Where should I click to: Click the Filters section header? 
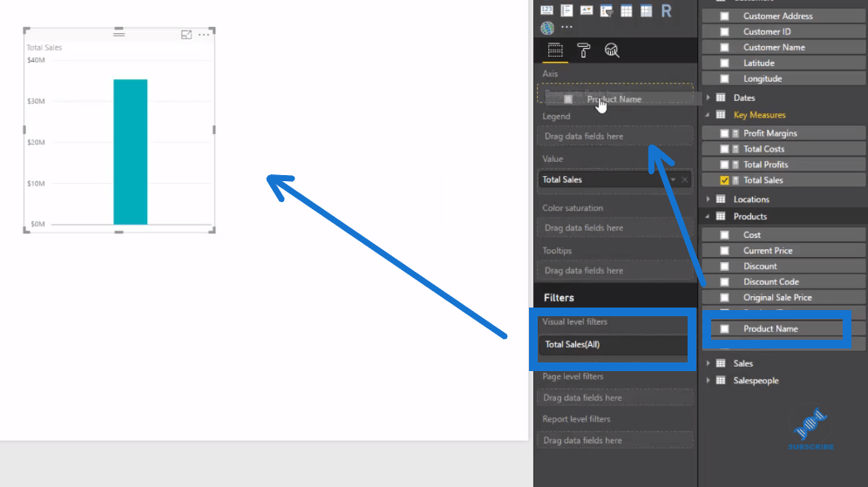559,298
